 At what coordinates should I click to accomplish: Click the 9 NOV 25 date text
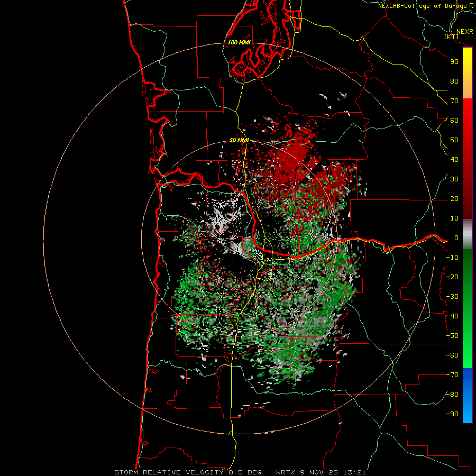[x=319, y=472]
